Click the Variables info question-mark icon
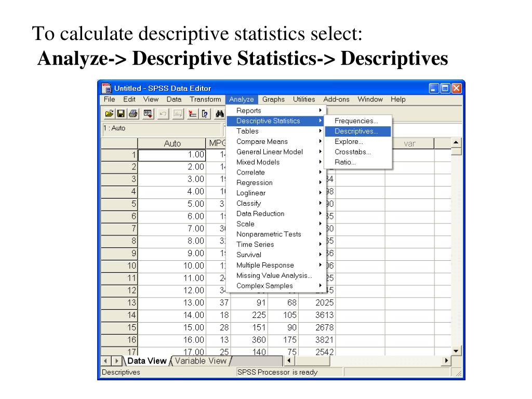532x399 pixels. (205, 114)
